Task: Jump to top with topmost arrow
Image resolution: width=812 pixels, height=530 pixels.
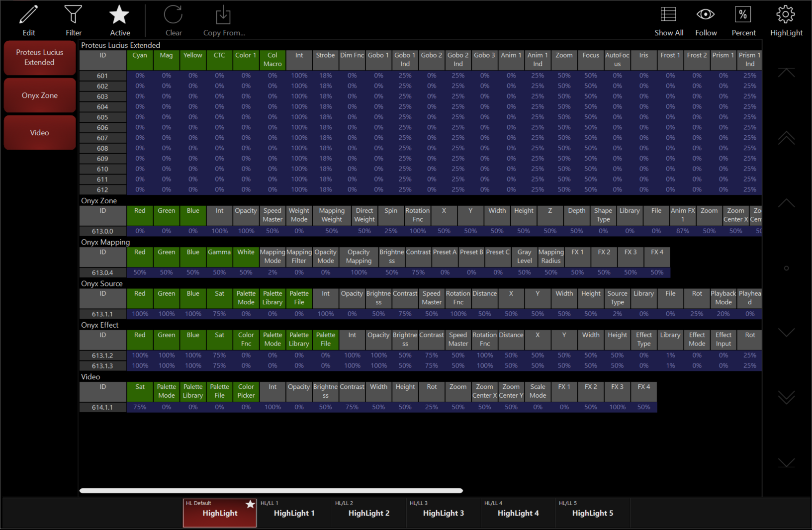Action: pos(786,73)
